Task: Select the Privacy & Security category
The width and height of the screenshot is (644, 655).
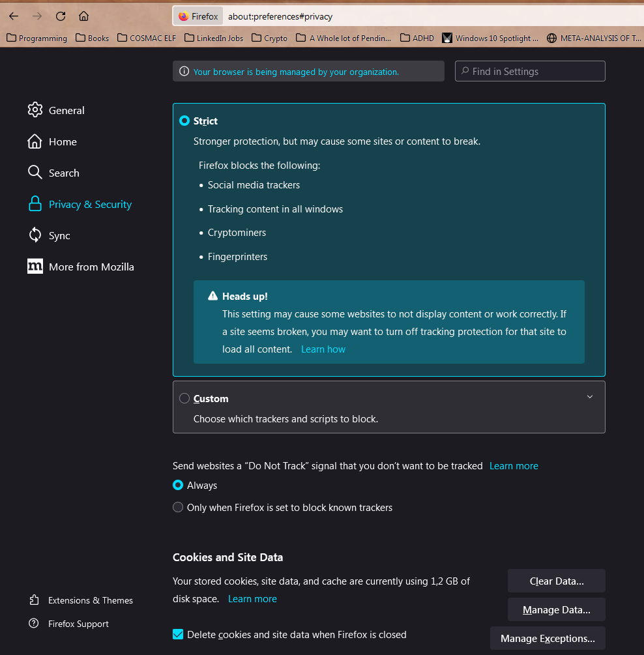Action: click(x=80, y=204)
